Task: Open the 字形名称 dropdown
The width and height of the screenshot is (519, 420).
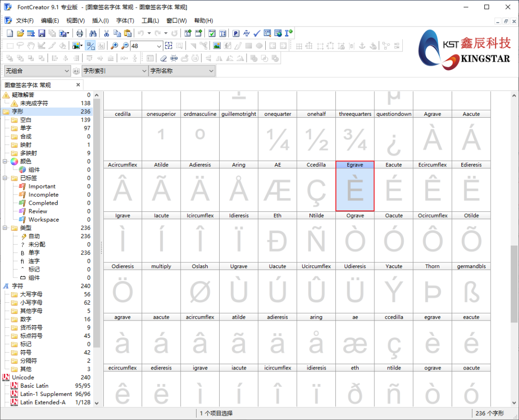Action: (211, 71)
